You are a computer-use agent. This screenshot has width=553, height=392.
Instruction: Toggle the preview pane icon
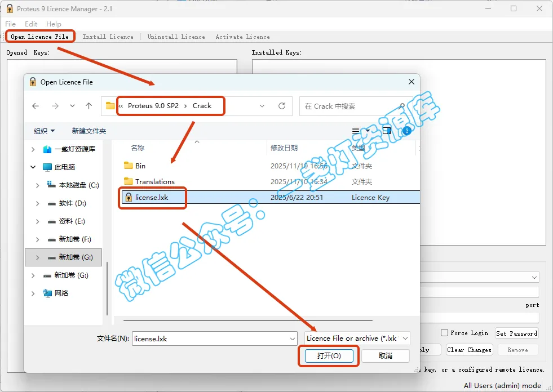(387, 131)
